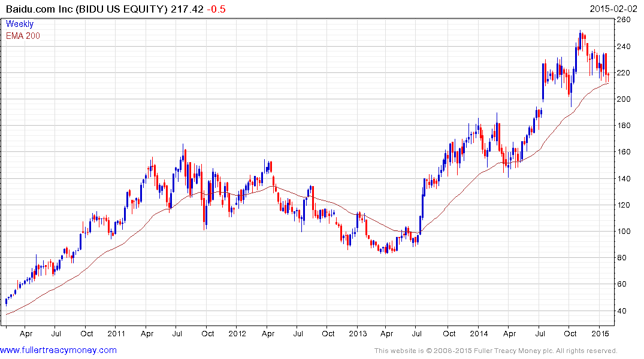Click the 180 price axis label
This screenshot has width=644, height=359.
click(x=624, y=126)
